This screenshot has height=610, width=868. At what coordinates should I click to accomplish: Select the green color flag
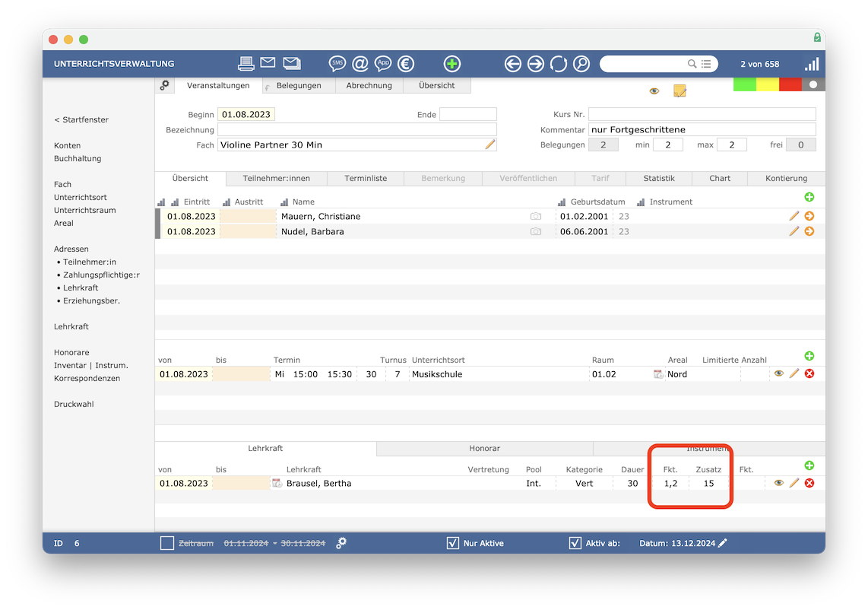(x=745, y=84)
